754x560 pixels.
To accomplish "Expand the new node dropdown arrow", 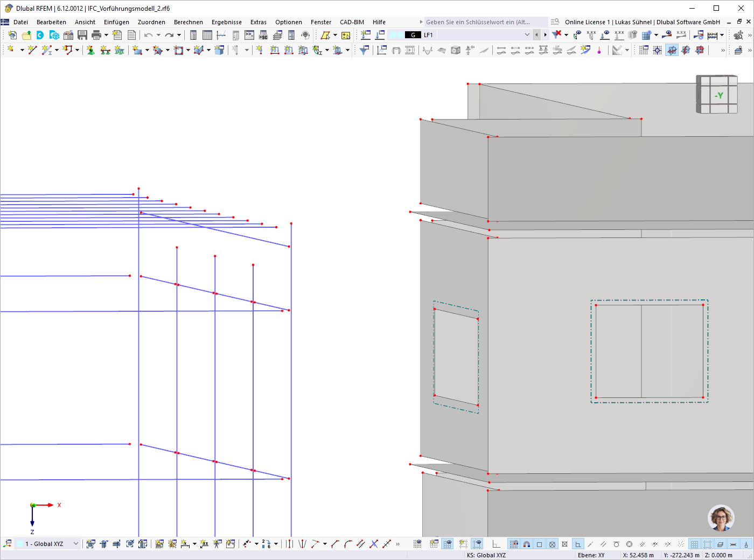I will point(22,50).
